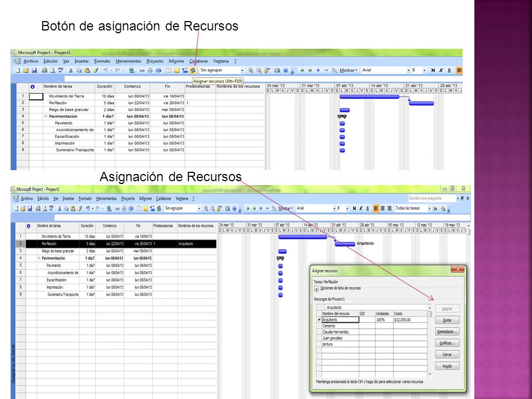Viewport: 532px width, 399px height.
Task: Open Archivo menu in upper window
Action: point(31,62)
